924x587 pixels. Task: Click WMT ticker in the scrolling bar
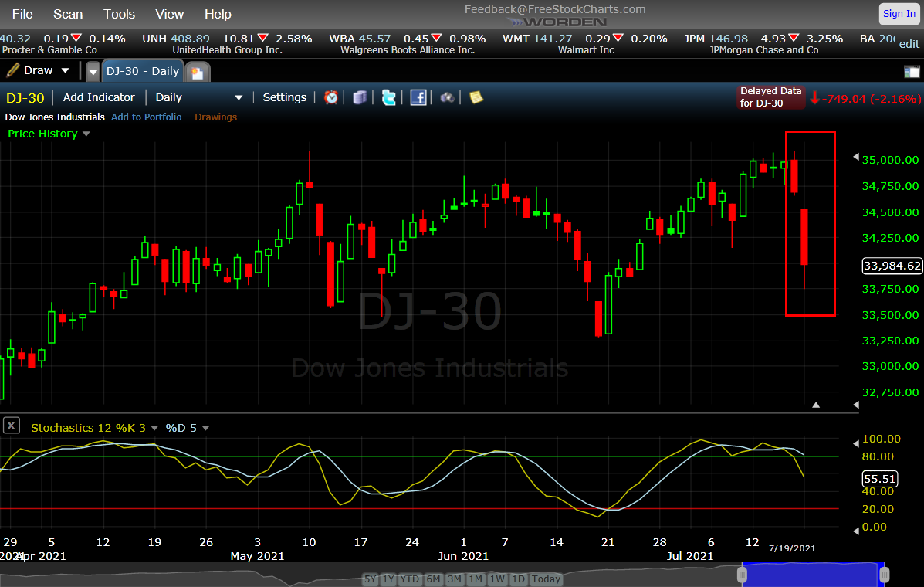(585, 43)
